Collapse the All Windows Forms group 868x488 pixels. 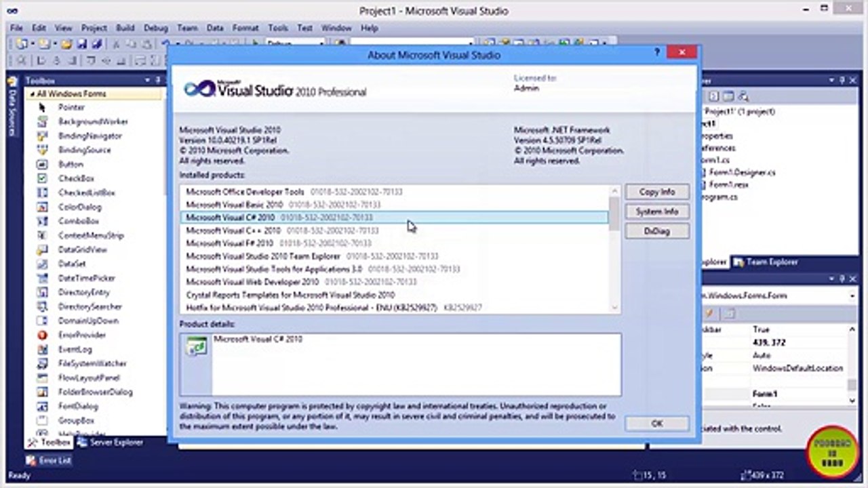click(x=33, y=94)
